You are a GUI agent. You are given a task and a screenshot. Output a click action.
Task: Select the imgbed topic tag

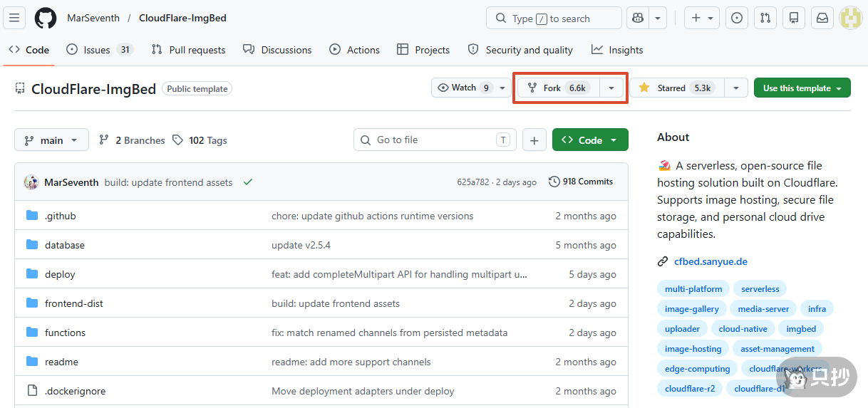(x=801, y=329)
